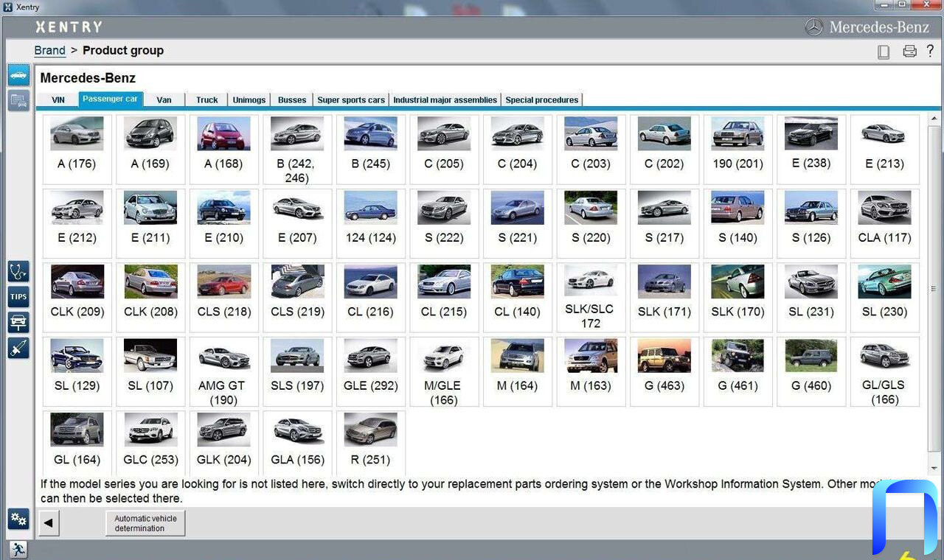Image resolution: width=944 pixels, height=560 pixels.
Task: Choose the GLA (156) model
Action: (297, 443)
